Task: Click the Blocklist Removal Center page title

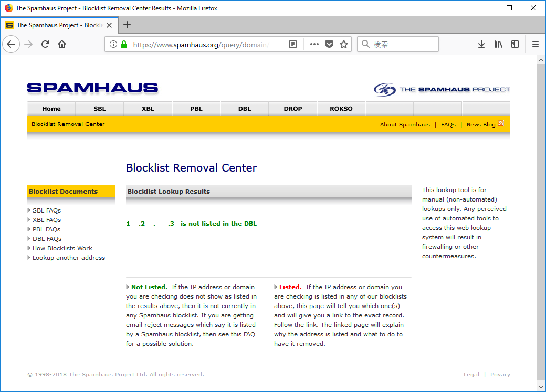Action: [191, 168]
